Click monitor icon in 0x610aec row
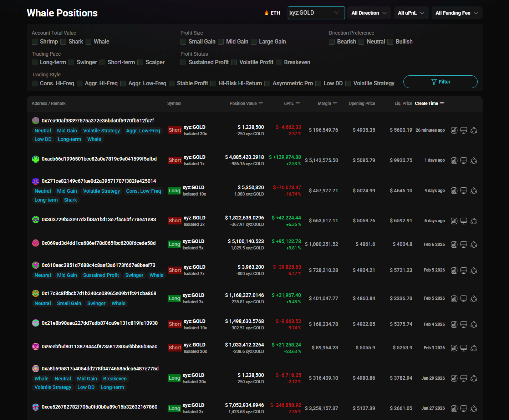The height and width of the screenshot is (420, 509). (464, 270)
